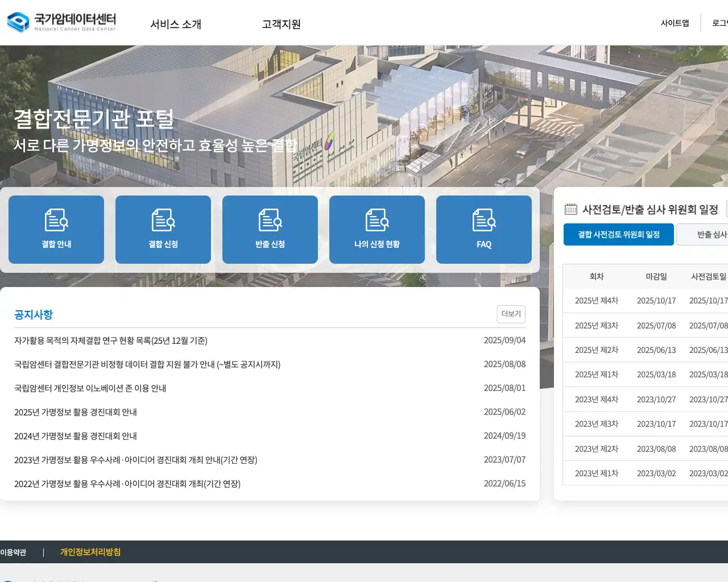Click 더보기 in the 공지사항 section
Image resolution: width=728 pixels, height=582 pixels.
510,314
